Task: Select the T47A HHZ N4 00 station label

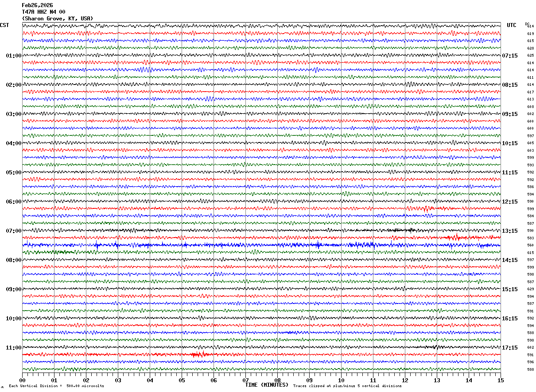Action: click(x=43, y=12)
